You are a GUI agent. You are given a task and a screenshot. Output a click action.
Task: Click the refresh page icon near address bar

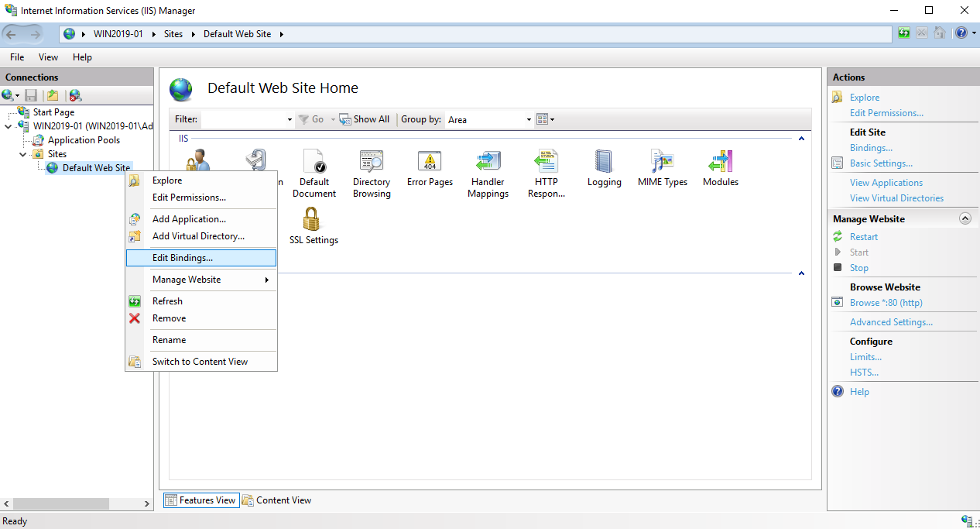(904, 33)
